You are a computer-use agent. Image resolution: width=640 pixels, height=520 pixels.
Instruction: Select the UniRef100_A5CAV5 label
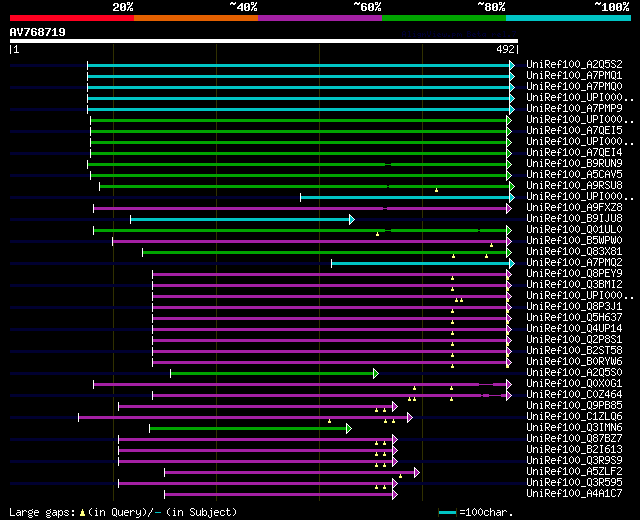coord(574,175)
